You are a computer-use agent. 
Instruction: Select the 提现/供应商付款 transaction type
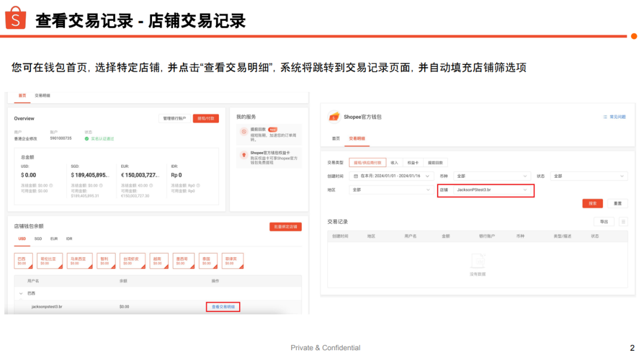tap(367, 162)
